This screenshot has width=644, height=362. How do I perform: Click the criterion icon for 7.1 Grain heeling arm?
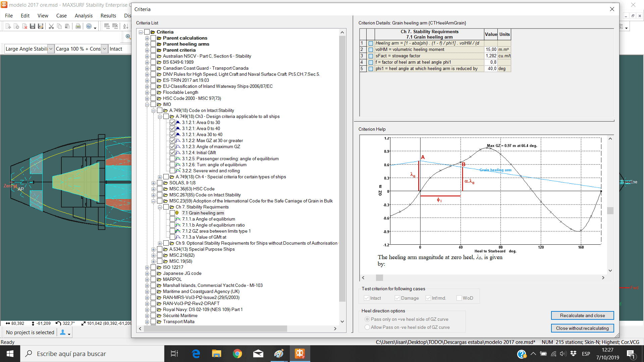(177, 213)
